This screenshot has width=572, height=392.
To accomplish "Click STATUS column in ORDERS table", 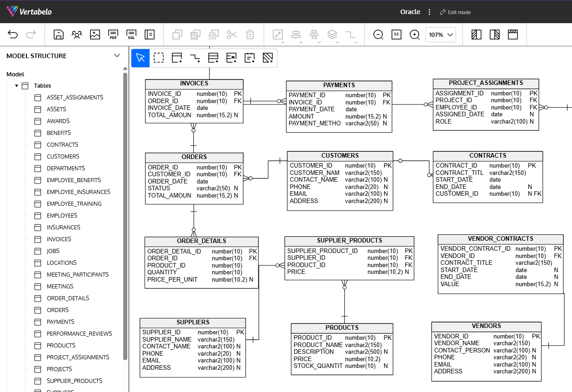I will point(159,188).
